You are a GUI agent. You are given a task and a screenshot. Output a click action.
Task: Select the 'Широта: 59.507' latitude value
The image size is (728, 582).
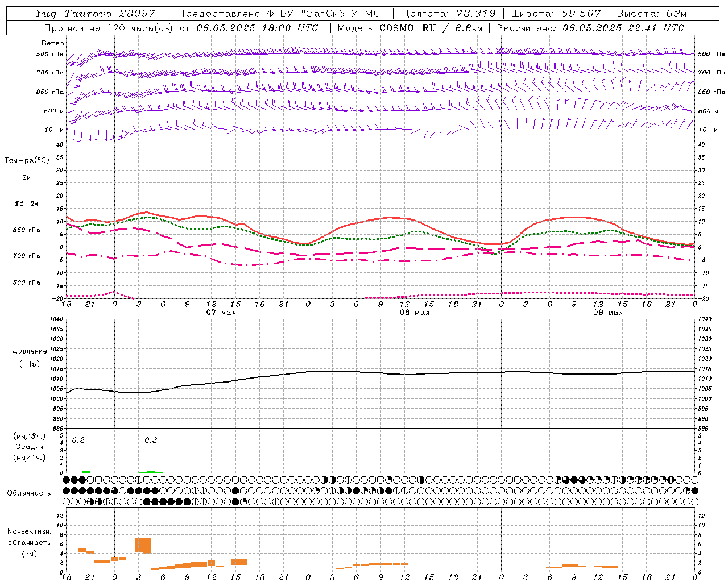[x=556, y=14]
